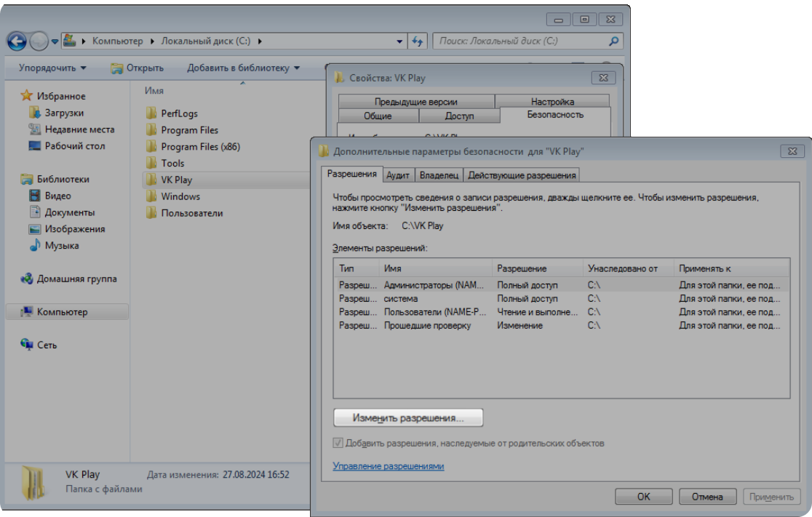
Task: Select the Сеть network icon
Action: click(27, 345)
